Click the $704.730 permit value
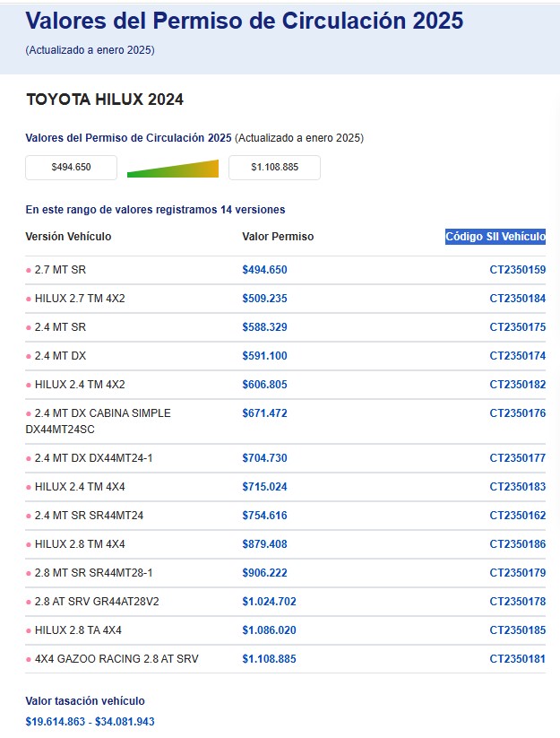 [264, 458]
